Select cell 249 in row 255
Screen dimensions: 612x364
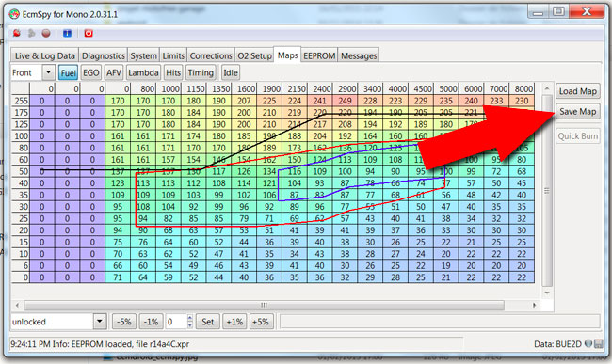point(345,101)
